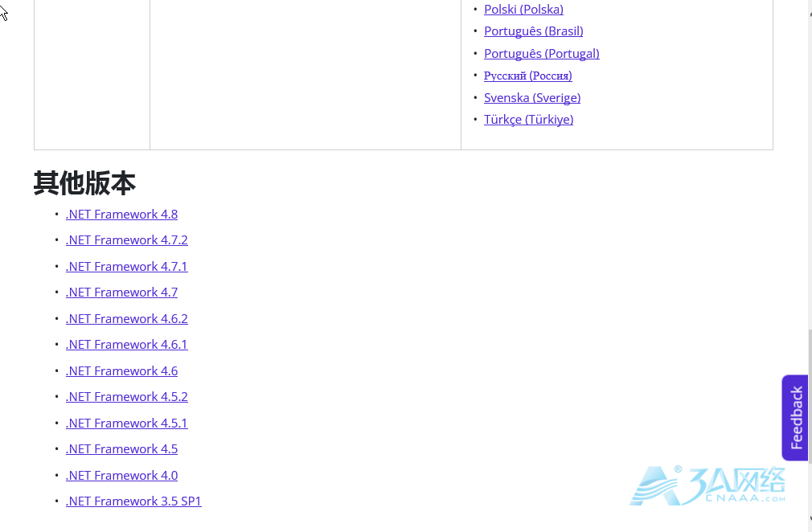Go to .NET Framework 4.5 page
The width and height of the screenshot is (812, 532).
point(121,449)
